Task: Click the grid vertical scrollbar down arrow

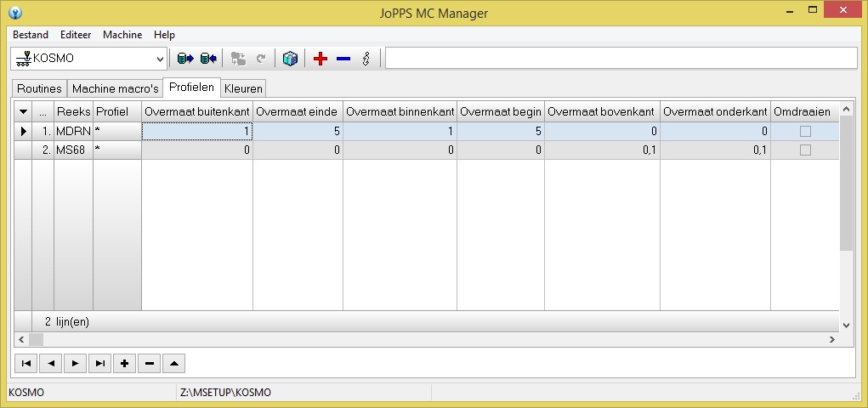Action: 846,326
